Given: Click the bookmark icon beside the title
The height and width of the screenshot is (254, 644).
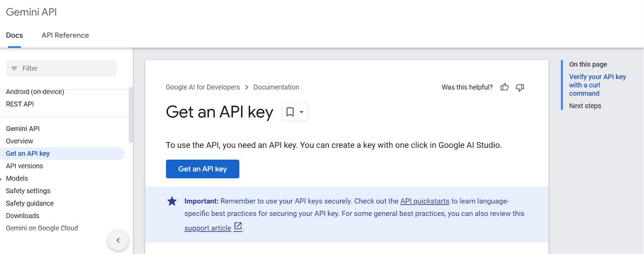Looking at the screenshot, I should tap(290, 112).
